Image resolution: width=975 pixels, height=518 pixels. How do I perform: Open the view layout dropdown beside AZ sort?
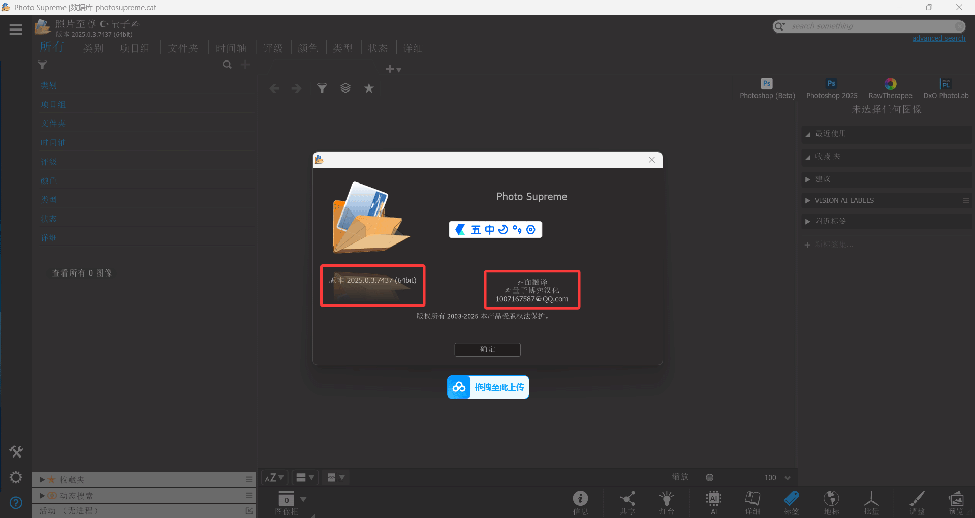(x=305, y=478)
